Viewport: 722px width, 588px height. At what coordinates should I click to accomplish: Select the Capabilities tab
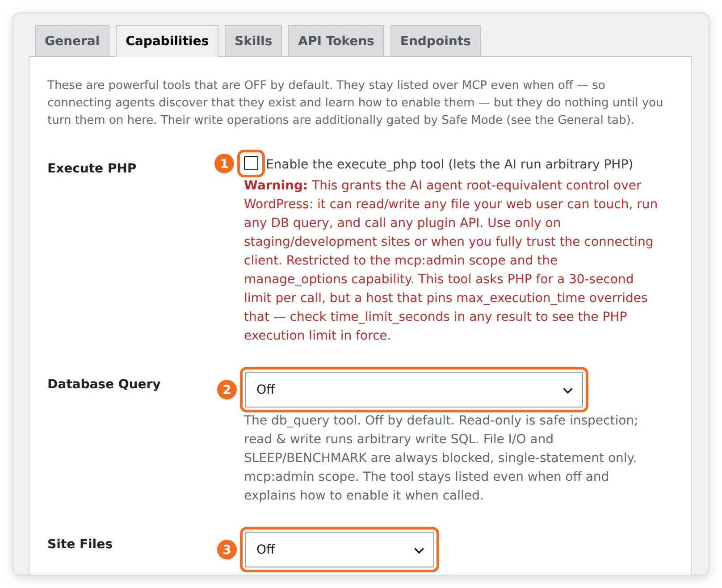click(167, 41)
